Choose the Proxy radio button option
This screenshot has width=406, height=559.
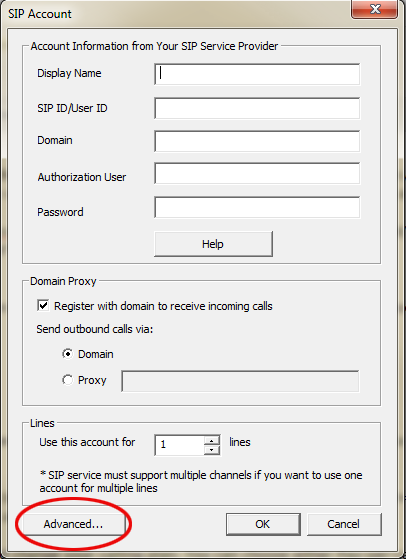pos(67,380)
